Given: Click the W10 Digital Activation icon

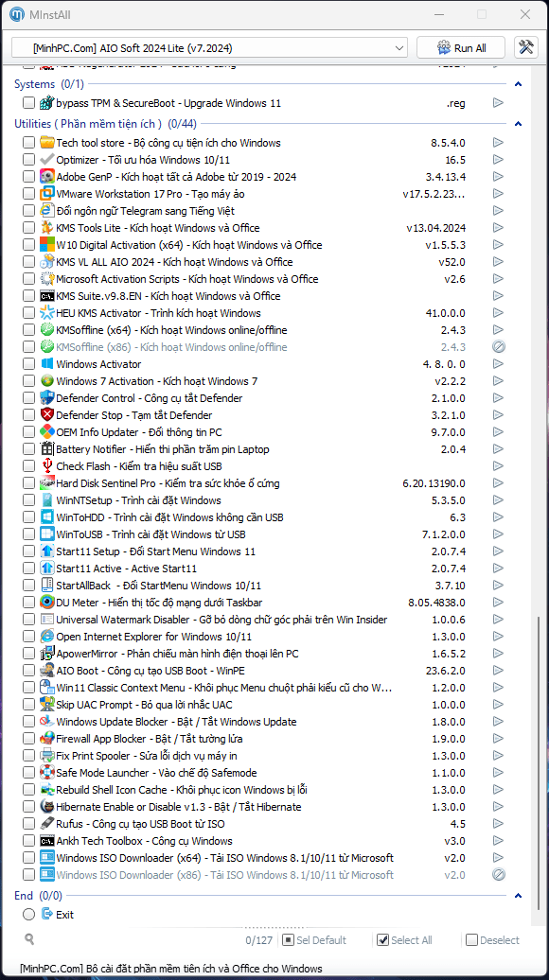Looking at the screenshot, I should click(47, 245).
